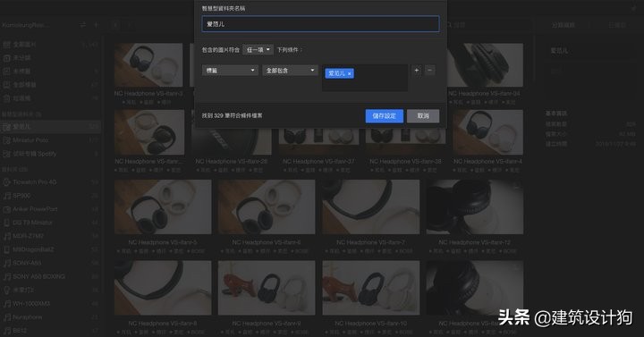Select the DG T9 Miniatur folder row
Screen dimensions: 644x337
(50, 223)
